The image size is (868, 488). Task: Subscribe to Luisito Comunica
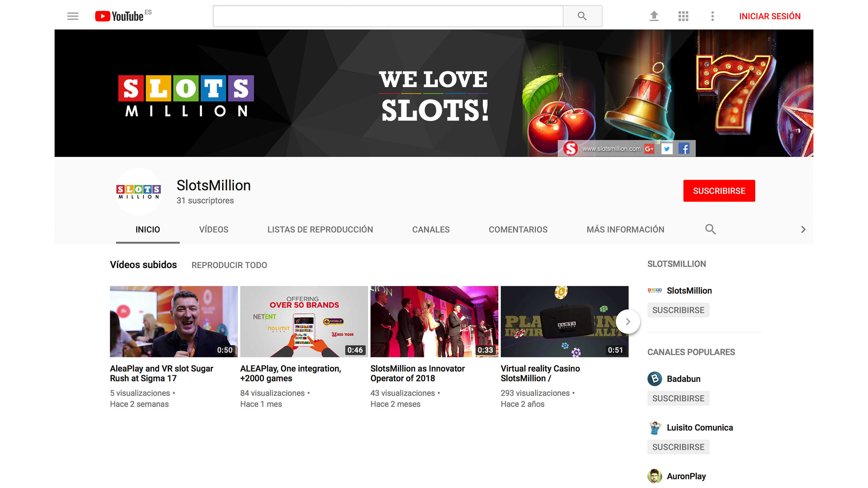[678, 447]
